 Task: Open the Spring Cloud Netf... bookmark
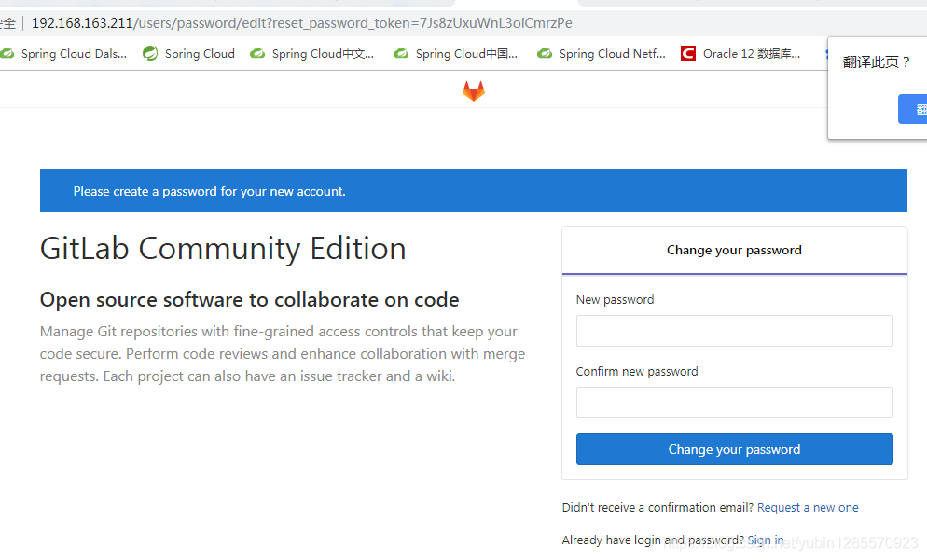point(602,54)
